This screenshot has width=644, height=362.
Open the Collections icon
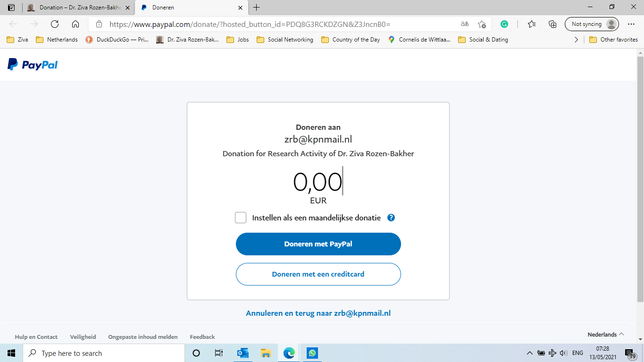[552, 24]
